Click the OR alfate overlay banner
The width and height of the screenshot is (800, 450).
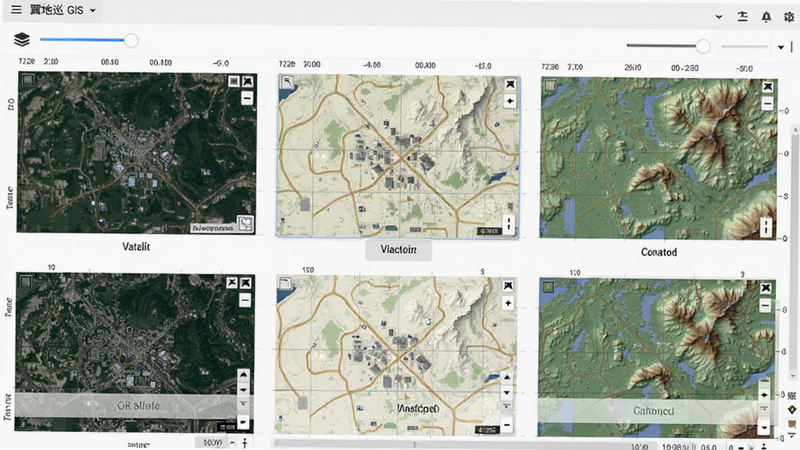(138, 406)
